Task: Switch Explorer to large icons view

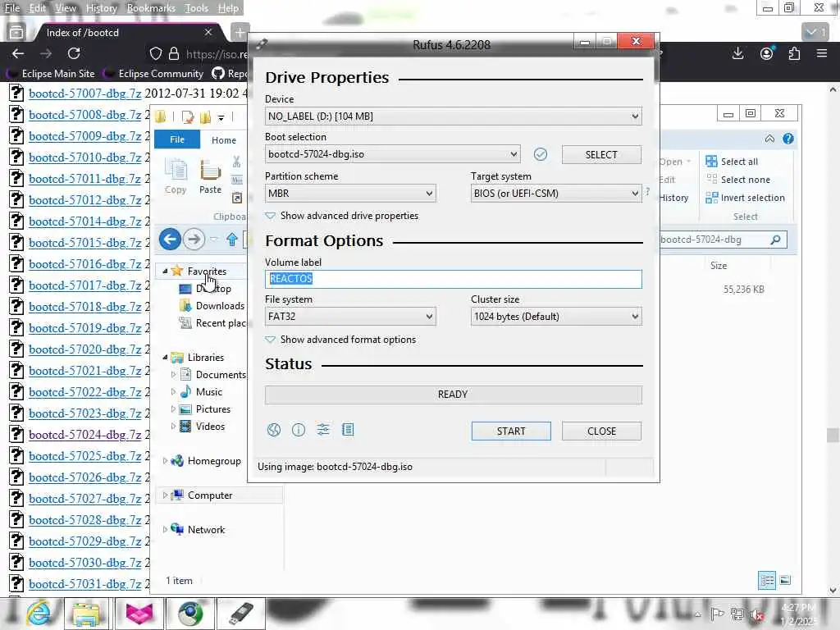Action: tap(785, 580)
